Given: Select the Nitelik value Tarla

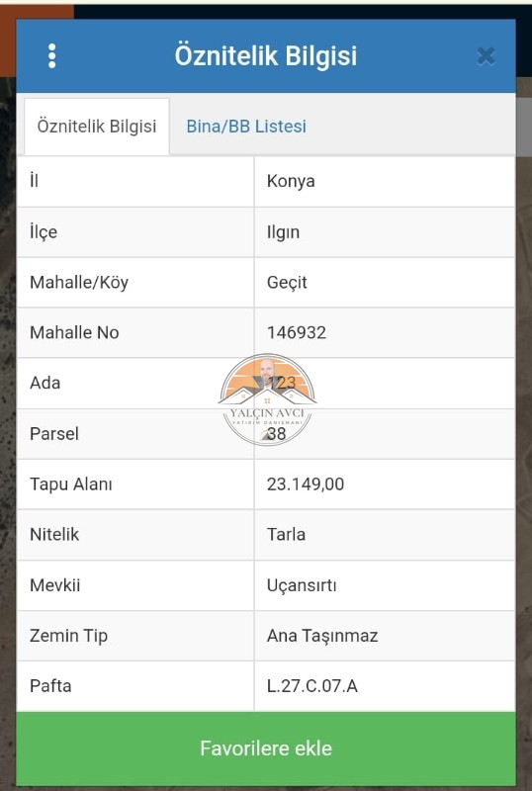Looking at the screenshot, I should 286,535.
